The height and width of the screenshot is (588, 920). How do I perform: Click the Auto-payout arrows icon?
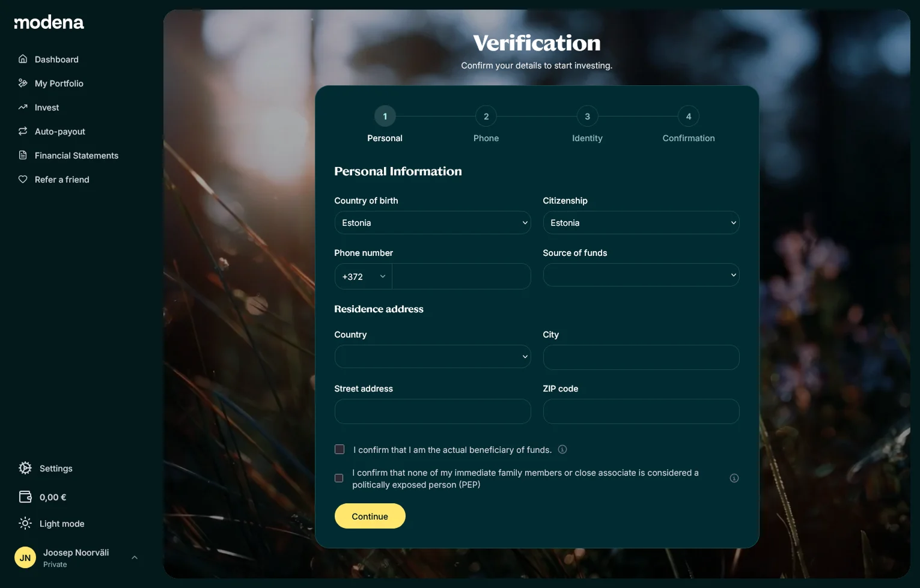pos(23,131)
